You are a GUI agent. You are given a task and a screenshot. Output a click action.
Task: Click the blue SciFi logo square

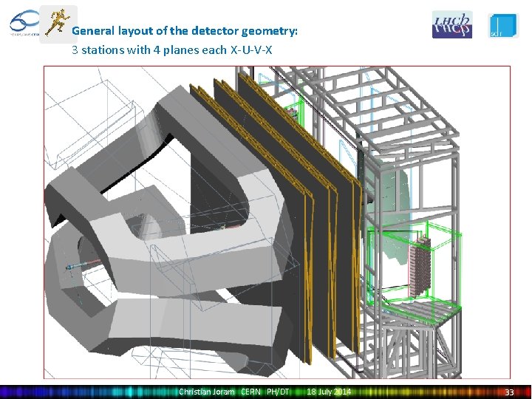[x=503, y=25]
